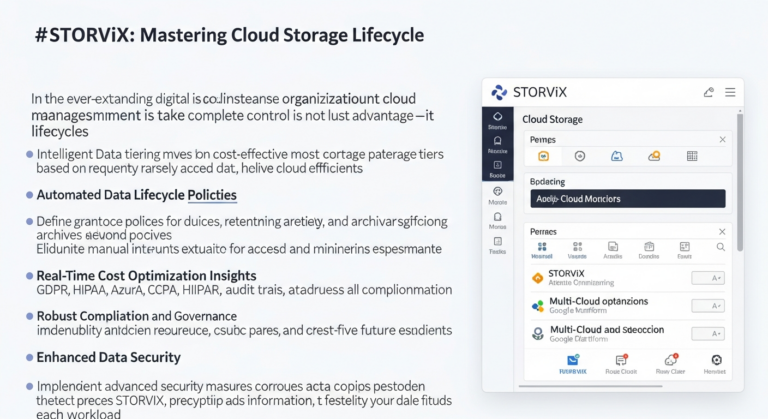Click the vertical scrollbar of the STORViX panel
Screen dimensions: 768x419
[x=740, y=182]
